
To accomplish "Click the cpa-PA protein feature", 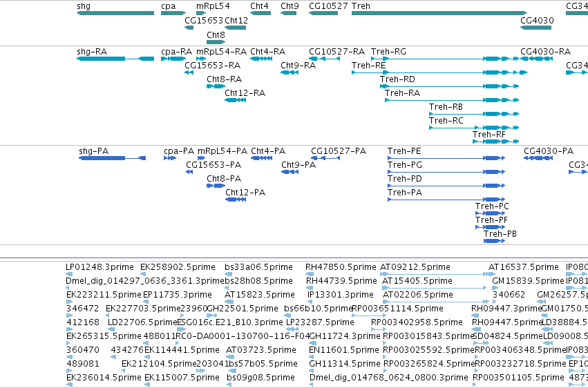I will click(x=170, y=158).
